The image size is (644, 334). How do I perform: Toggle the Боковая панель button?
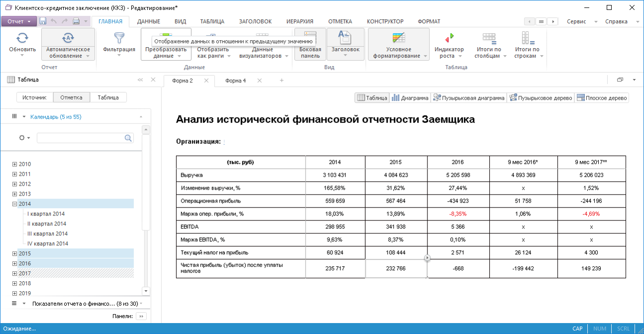310,44
